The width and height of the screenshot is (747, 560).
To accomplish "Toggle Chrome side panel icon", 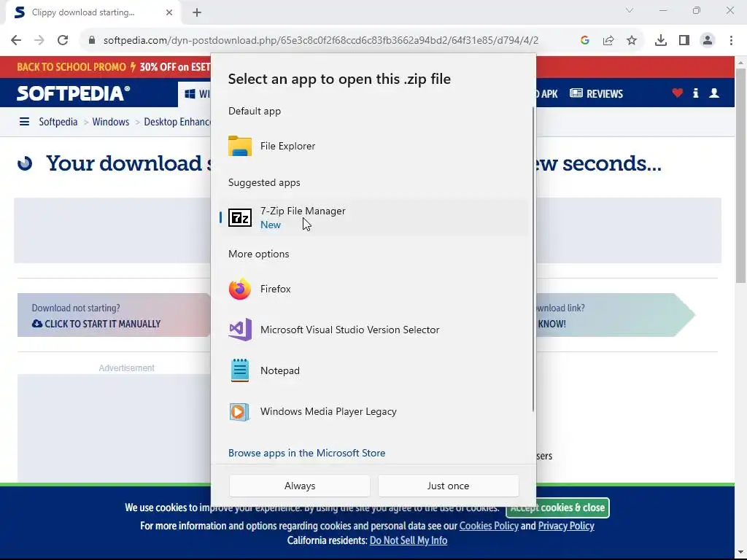I will pyautogui.click(x=684, y=41).
